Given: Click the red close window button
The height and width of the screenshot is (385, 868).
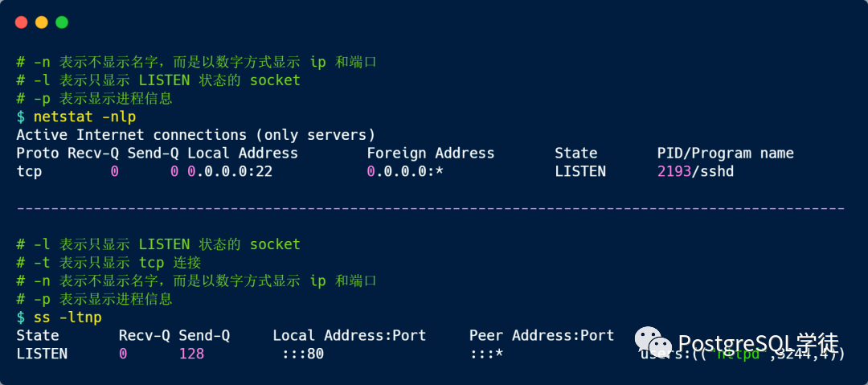Looking at the screenshot, I should coord(21,23).
